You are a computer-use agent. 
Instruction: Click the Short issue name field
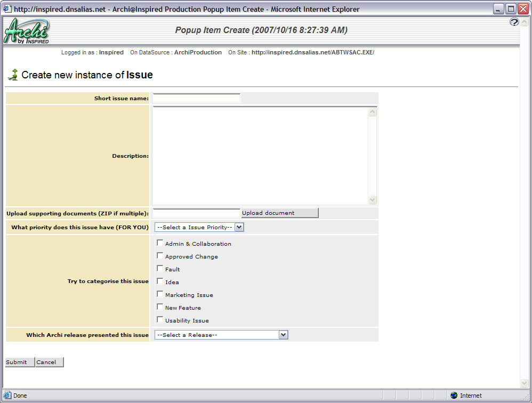click(x=196, y=98)
